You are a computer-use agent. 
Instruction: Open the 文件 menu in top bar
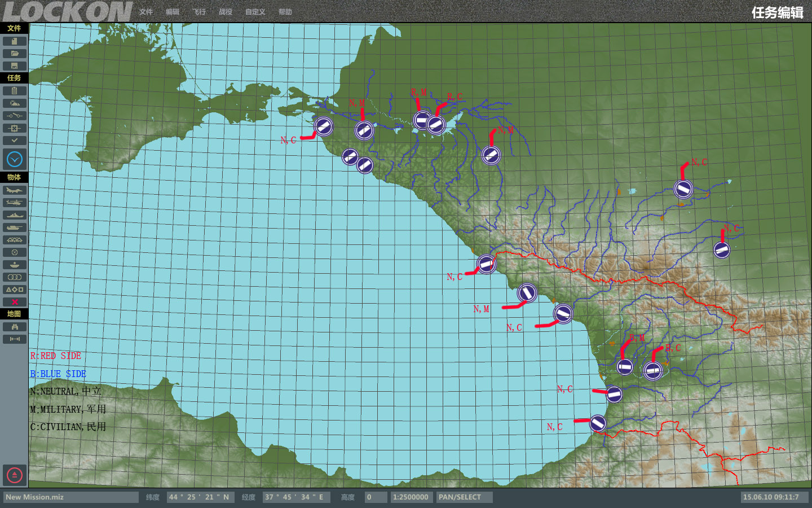pyautogui.click(x=146, y=12)
